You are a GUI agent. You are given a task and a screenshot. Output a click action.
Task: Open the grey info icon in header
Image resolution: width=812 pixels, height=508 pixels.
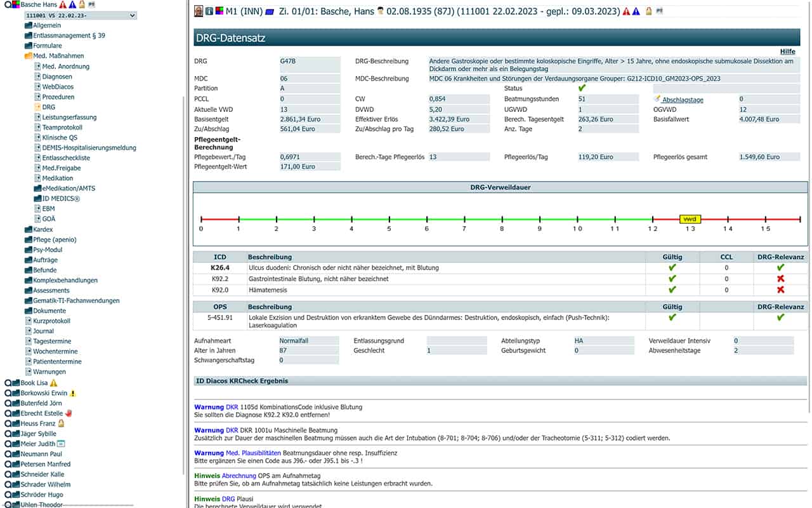click(209, 11)
